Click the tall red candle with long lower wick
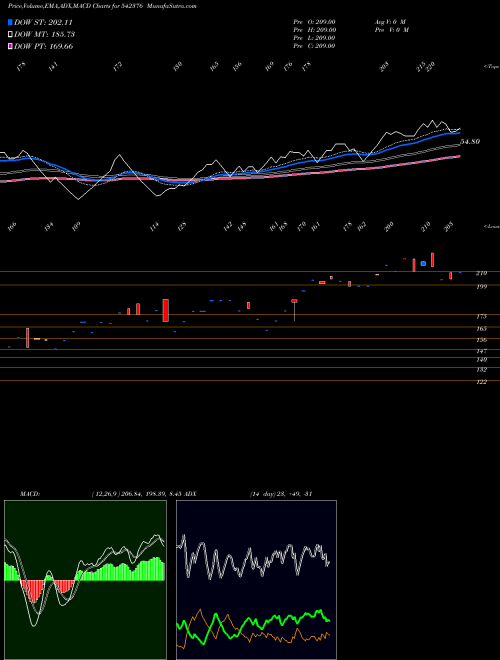500x660 pixels. (294, 310)
